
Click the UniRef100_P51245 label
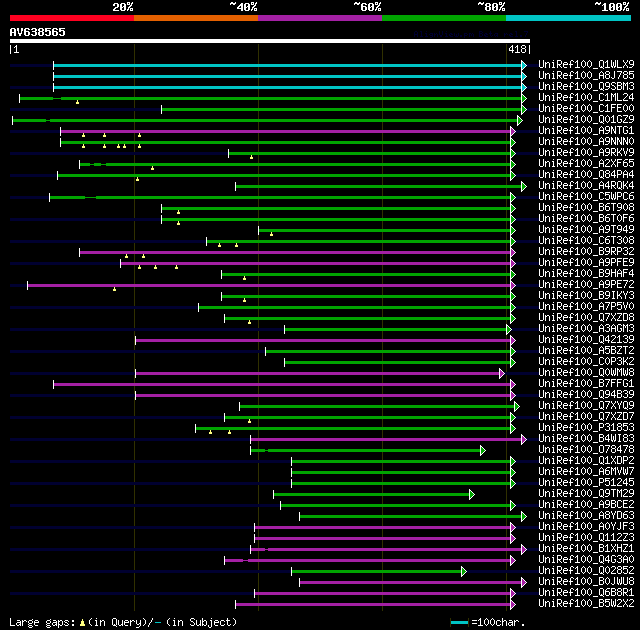pos(586,483)
